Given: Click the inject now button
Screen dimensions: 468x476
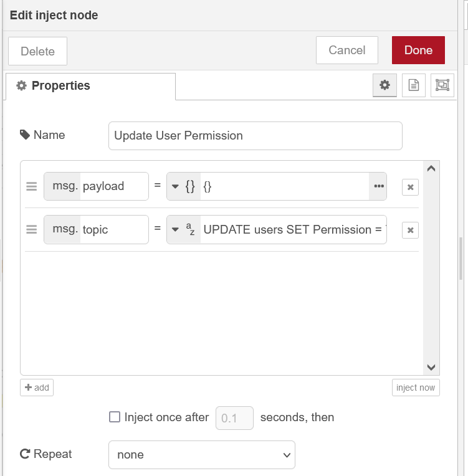Looking at the screenshot, I should (416, 388).
